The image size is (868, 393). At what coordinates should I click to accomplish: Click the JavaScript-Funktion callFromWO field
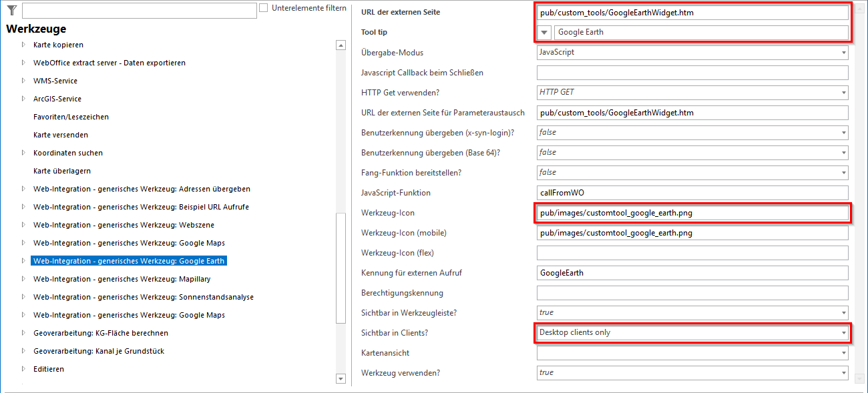coord(692,193)
